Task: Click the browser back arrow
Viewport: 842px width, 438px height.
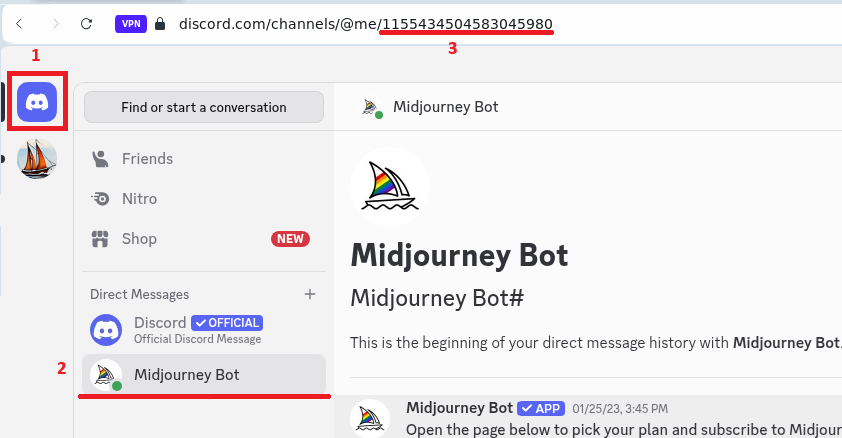Action: (x=19, y=23)
